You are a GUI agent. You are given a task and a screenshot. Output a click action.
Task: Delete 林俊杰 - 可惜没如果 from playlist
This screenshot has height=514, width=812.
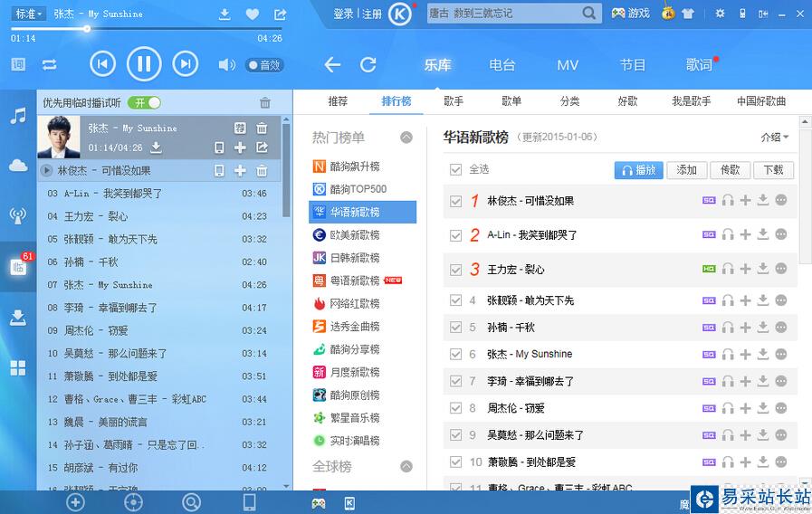click(262, 170)
